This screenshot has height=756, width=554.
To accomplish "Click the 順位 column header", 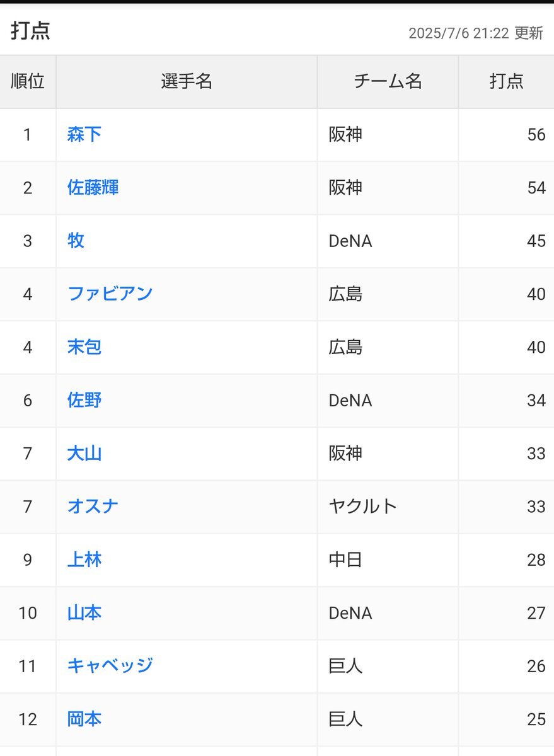I will tap(28, 81).
